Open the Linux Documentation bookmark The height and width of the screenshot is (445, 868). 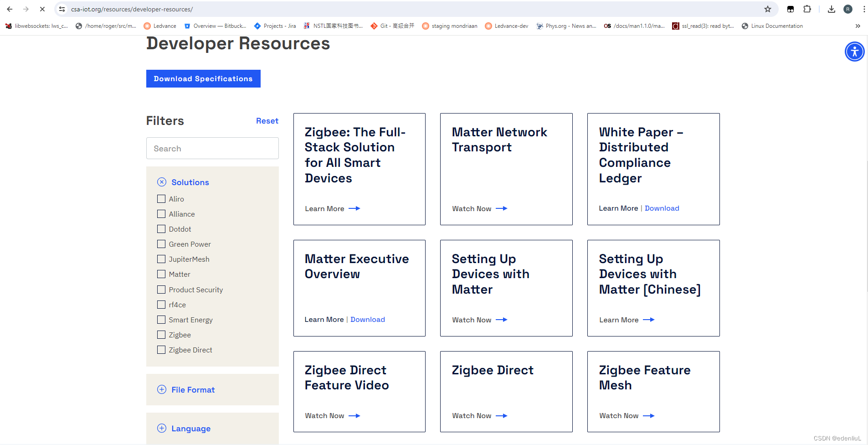point(772,26)
